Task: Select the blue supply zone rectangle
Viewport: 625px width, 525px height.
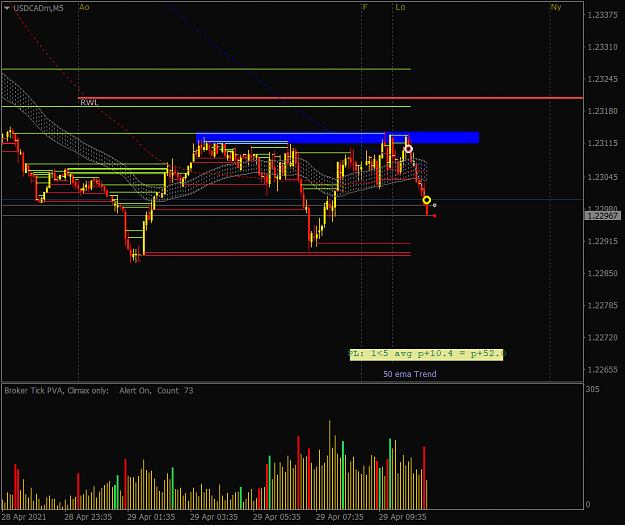Action: point(337,138)
